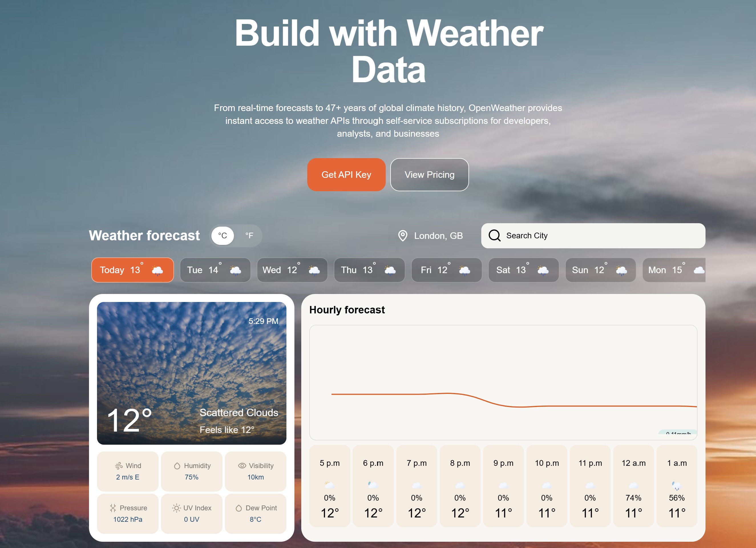Click the current weather sky image
This screenshot has width=756, height=548.
click(x=191, y=373)
